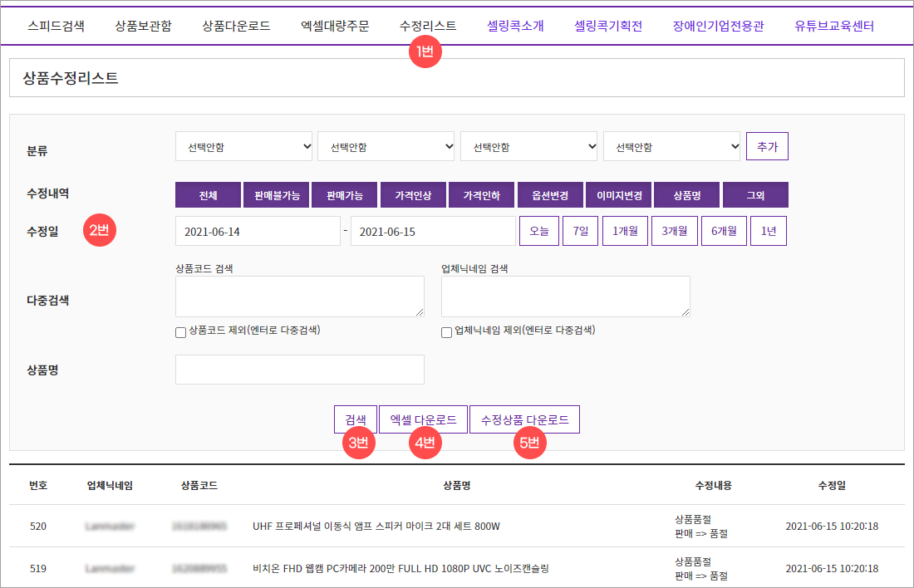Expand the last 선택안함 dropdown

click(x=671, y=145)
